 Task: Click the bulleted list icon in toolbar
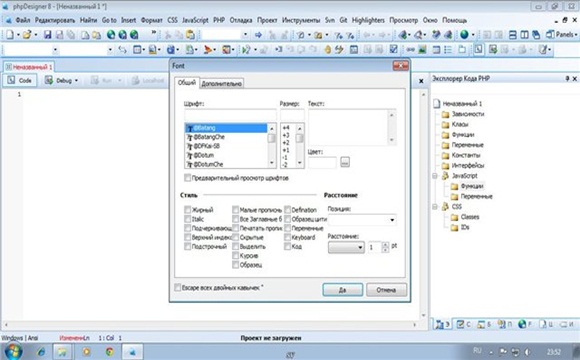(448, 49)
